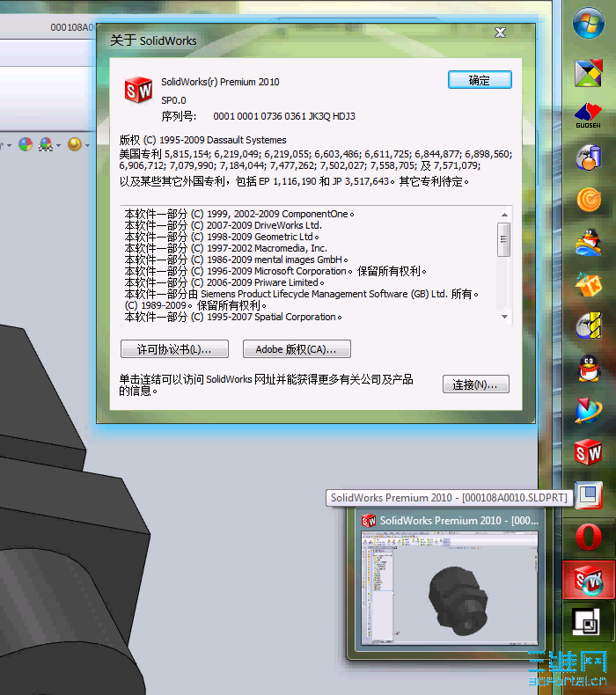Click the yellow sphere view settings icon
This screenshot has width=616, height=695.
[x=75, y=144]
